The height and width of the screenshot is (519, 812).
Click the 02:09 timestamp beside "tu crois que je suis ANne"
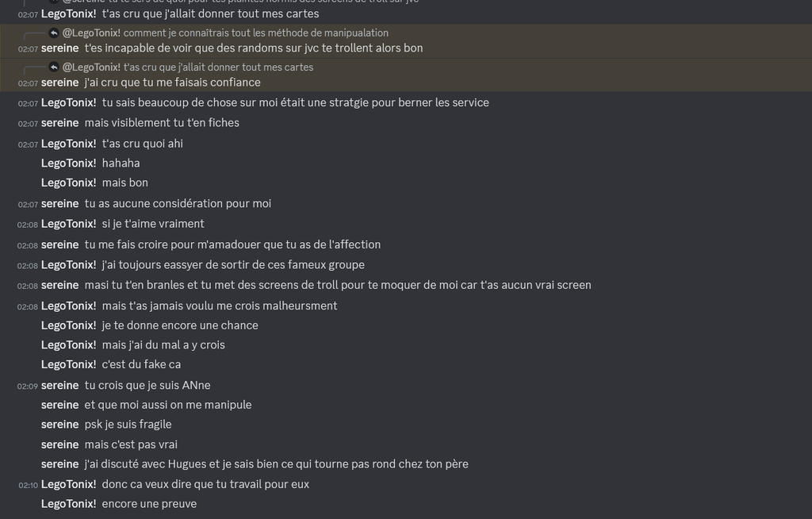(x=28, y=386)
